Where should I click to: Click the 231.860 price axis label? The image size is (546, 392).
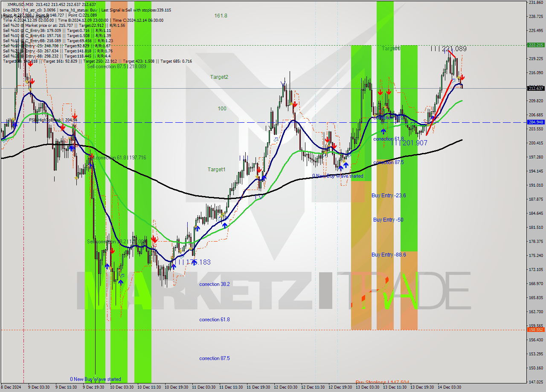[x=536, y=3]
